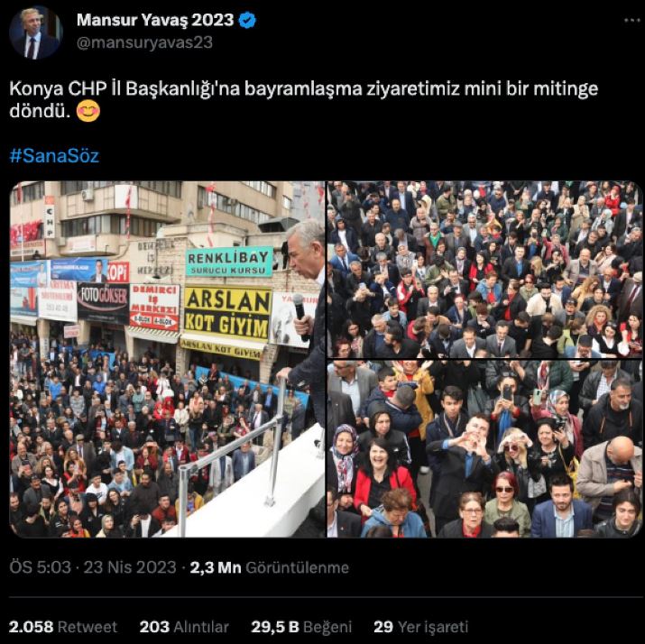Open the left photo of speaker with microphone
Viewport: 645px width, 644px height.
(x=167, y=359)
